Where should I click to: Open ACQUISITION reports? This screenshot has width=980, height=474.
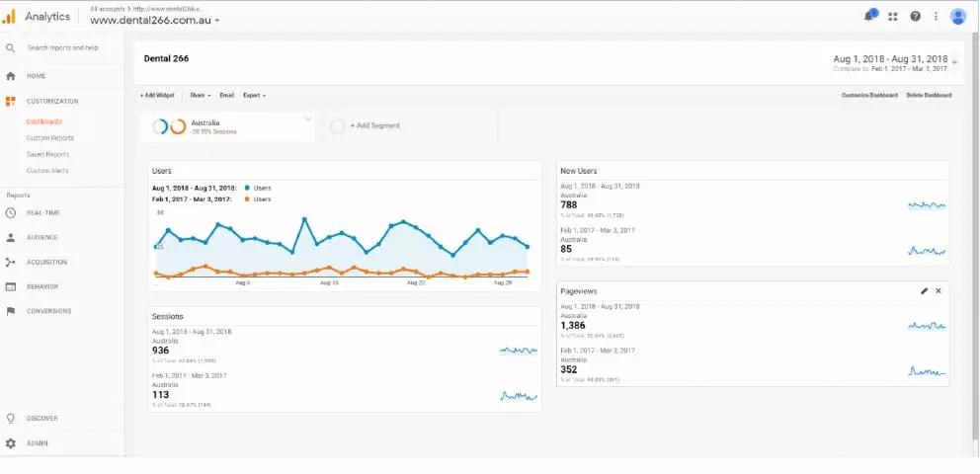click(46, 263)
